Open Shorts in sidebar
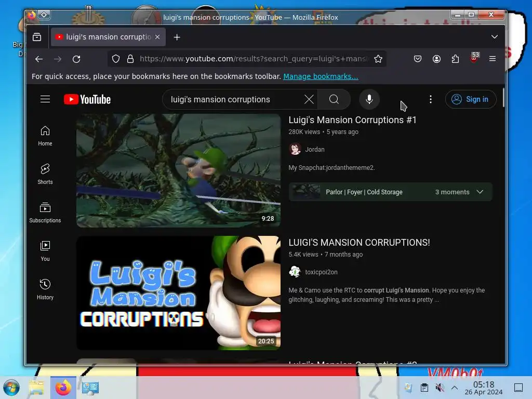 pos(45,174)
